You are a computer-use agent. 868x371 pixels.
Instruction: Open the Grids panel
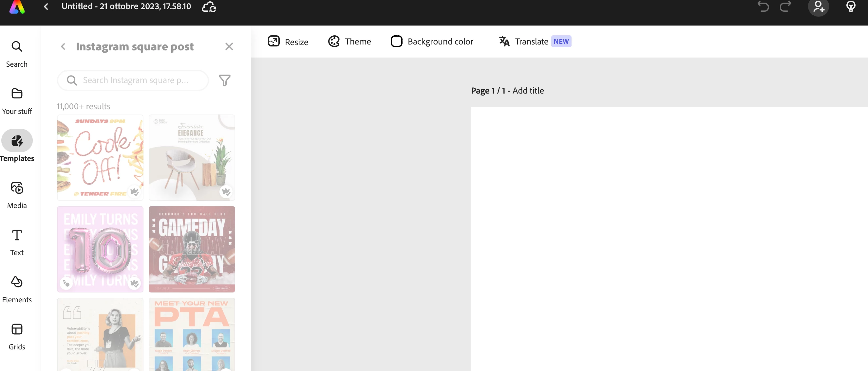(17, 336)
